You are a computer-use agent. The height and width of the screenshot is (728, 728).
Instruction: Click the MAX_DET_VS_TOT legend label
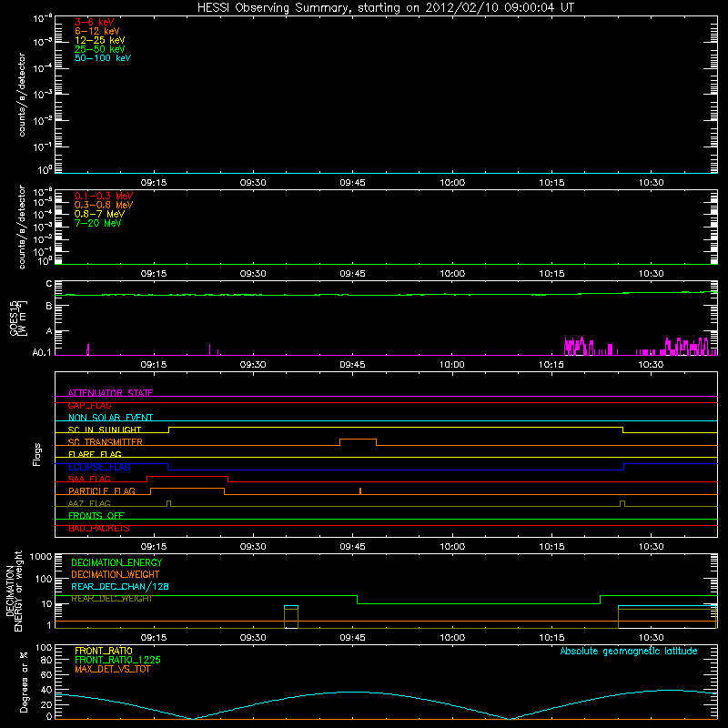112,669
